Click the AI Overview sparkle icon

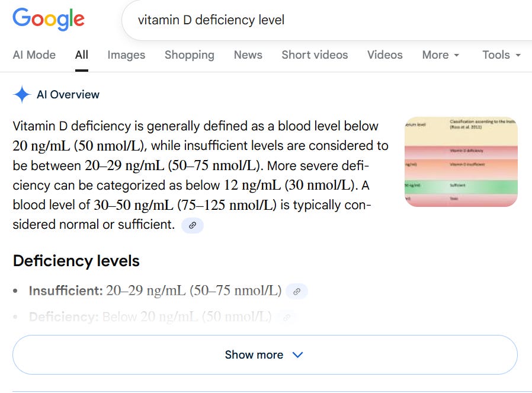(x=22, y=94)
